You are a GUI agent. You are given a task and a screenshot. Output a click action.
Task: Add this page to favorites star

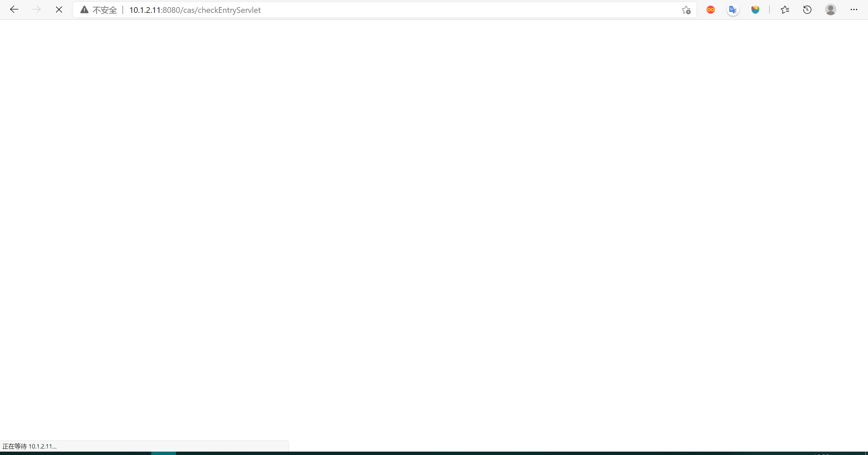point(686,10)
